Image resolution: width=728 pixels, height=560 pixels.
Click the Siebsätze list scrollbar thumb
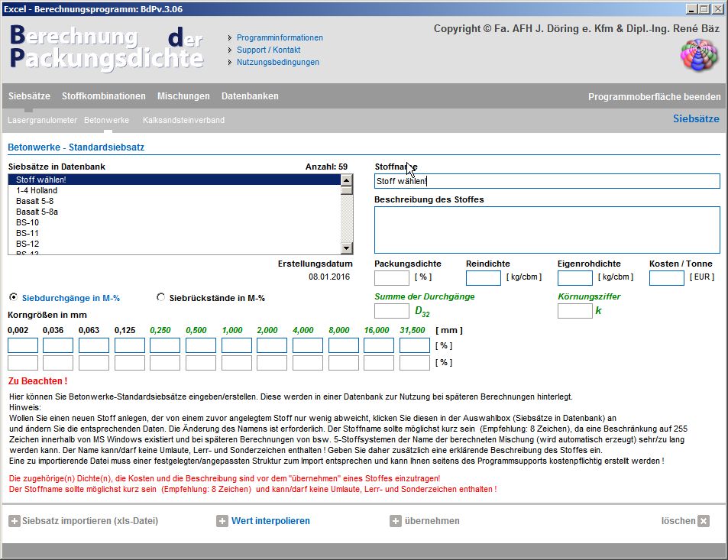coord(347,190)
